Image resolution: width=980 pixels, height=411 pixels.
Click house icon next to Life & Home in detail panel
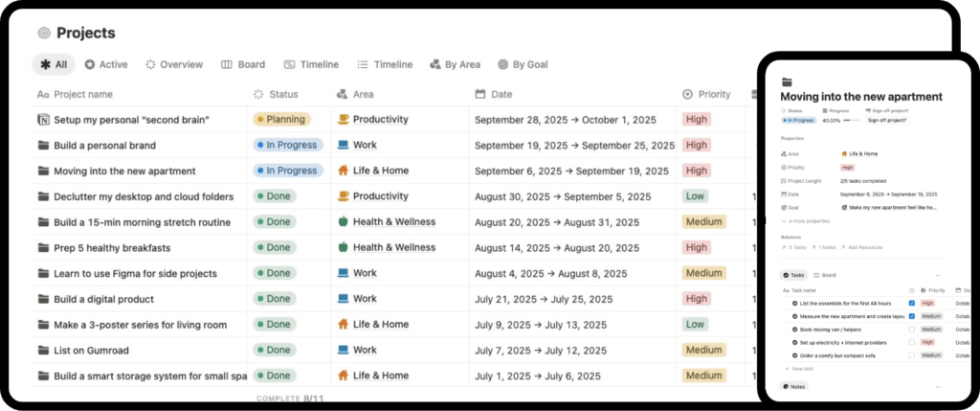pos(844,154)
